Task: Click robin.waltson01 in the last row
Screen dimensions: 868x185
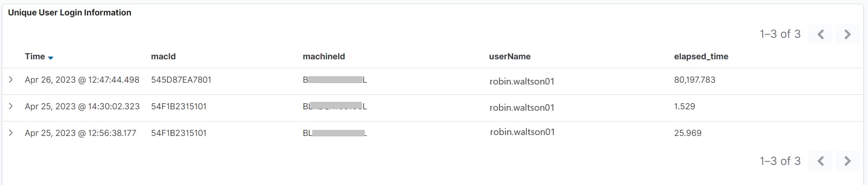Action: (522, 132)
